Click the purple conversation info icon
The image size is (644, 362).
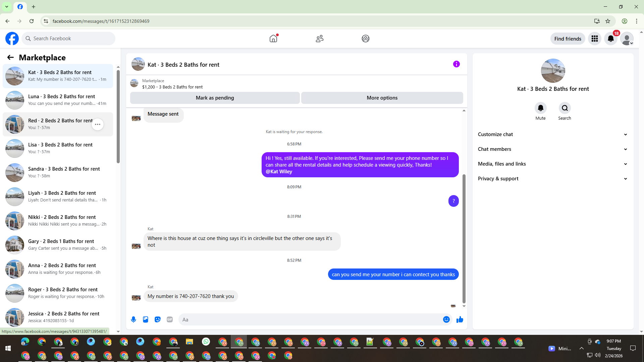tap(456, 64)
